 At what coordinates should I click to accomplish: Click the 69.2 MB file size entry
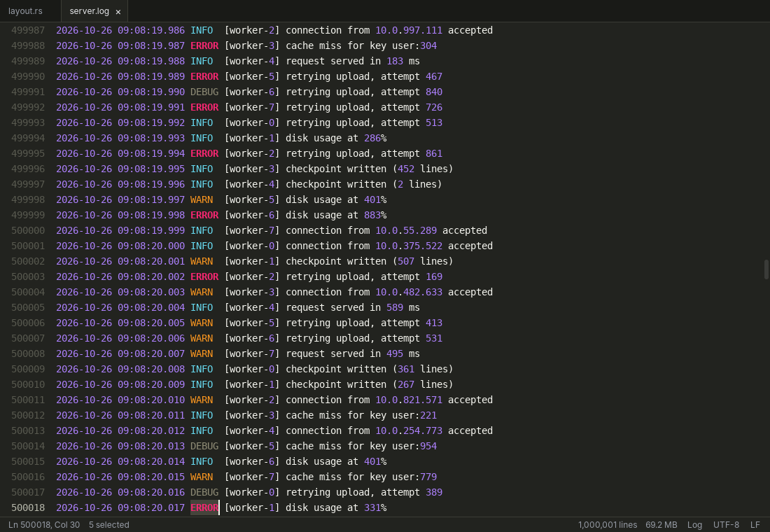(x=661, y=524)
